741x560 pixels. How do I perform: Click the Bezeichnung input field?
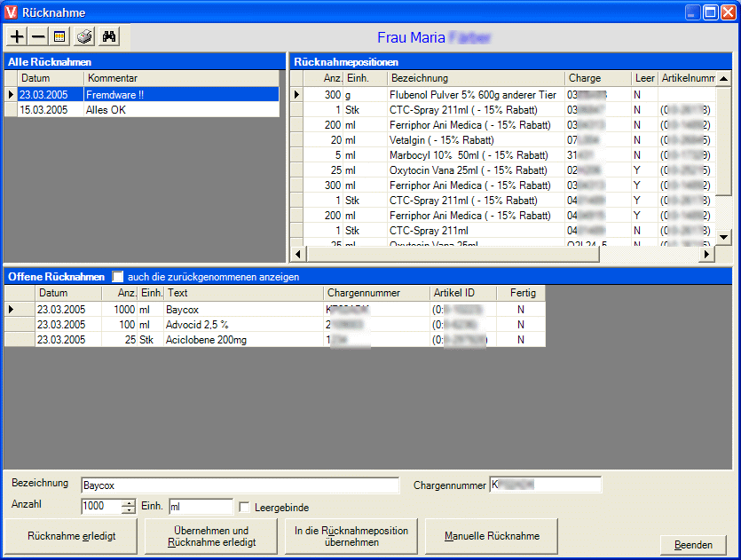240,485
